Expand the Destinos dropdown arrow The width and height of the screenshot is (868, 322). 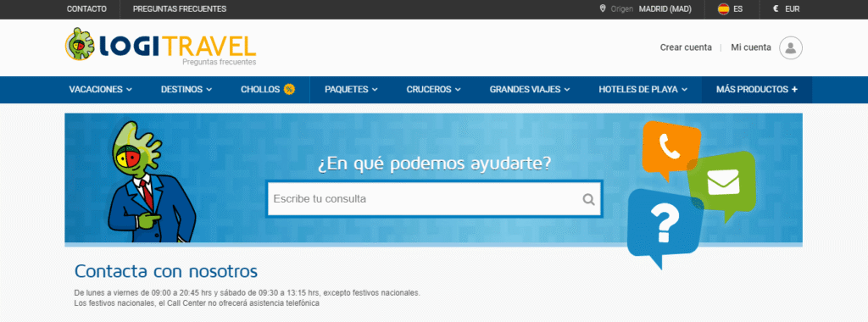pos(209,90)
